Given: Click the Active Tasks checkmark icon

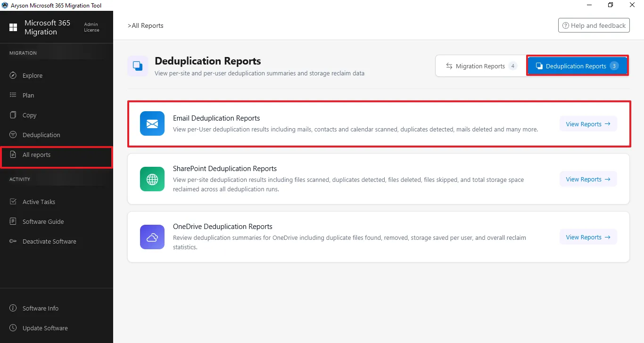Looking at the screenshot, I should pos(13,202).
